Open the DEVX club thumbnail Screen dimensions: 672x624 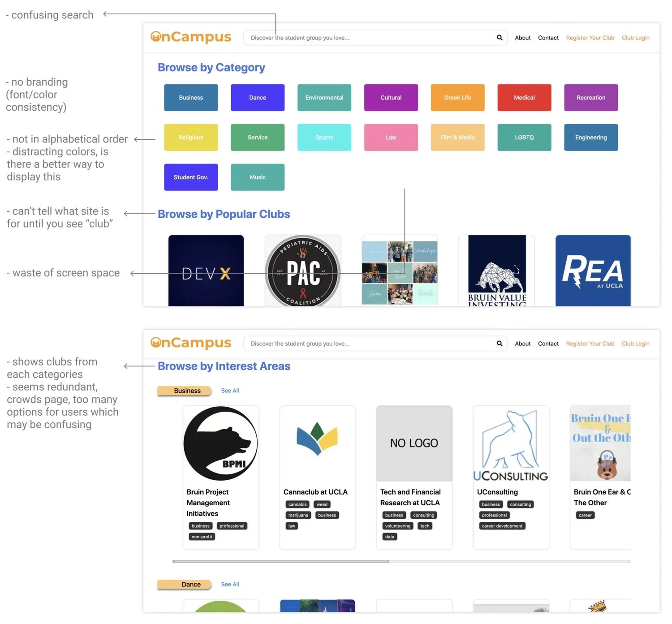pyautogui.click(x=206, y=271)
